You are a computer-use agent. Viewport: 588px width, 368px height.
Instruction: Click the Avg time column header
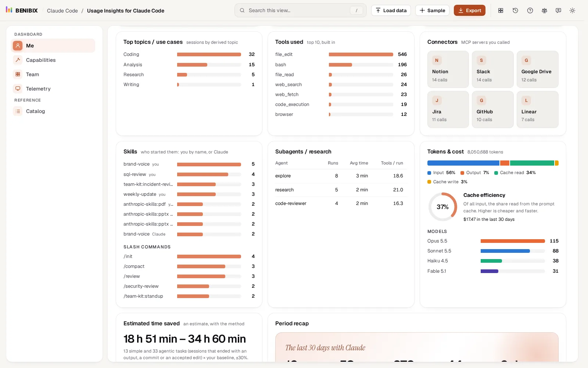click(x=359, y=163)
